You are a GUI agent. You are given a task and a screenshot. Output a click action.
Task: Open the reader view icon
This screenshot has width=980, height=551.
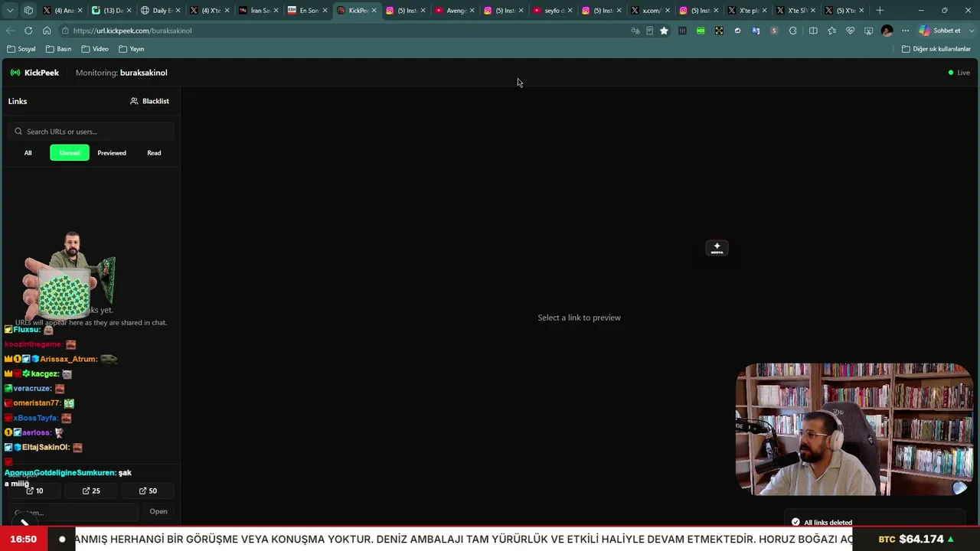click(x=649, y=31)
